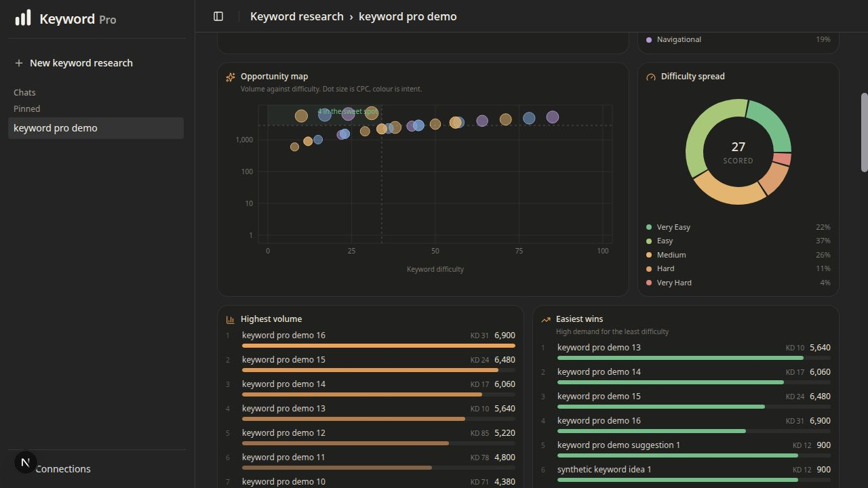This screenshot has height=488, width=868.
Task: Click the Very Easy legend color dot
Action: (x=649, y=227)
